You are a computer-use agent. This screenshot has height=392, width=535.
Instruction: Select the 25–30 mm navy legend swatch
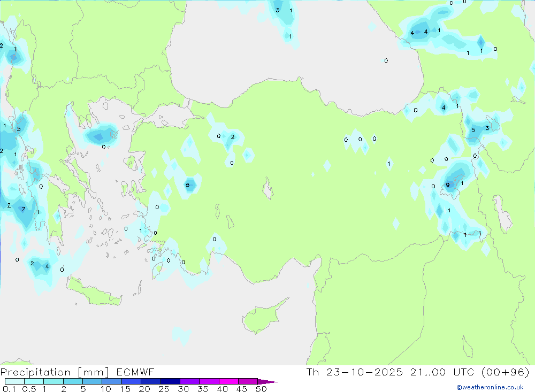pos(170,381)
